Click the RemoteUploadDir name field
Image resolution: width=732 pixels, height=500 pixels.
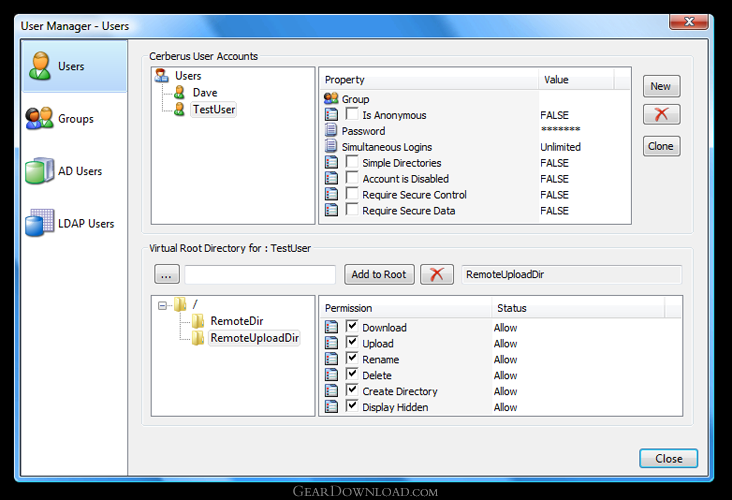(571, 275)
